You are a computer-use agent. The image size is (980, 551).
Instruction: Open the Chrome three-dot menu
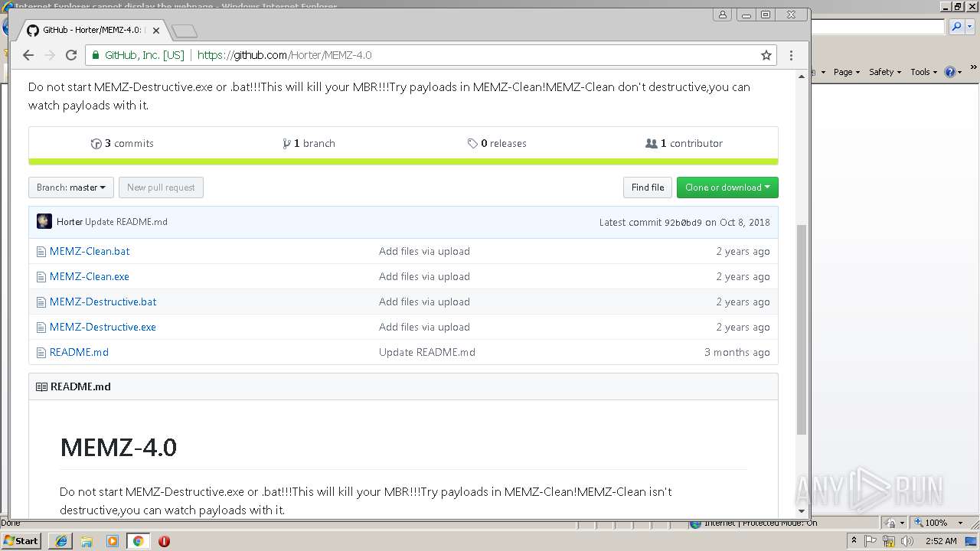pos(791,55)
